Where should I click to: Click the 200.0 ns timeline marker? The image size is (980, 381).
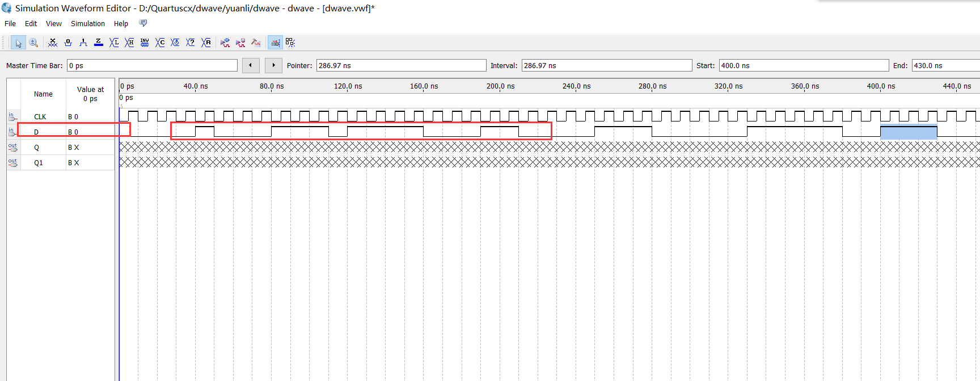(500, 86)
